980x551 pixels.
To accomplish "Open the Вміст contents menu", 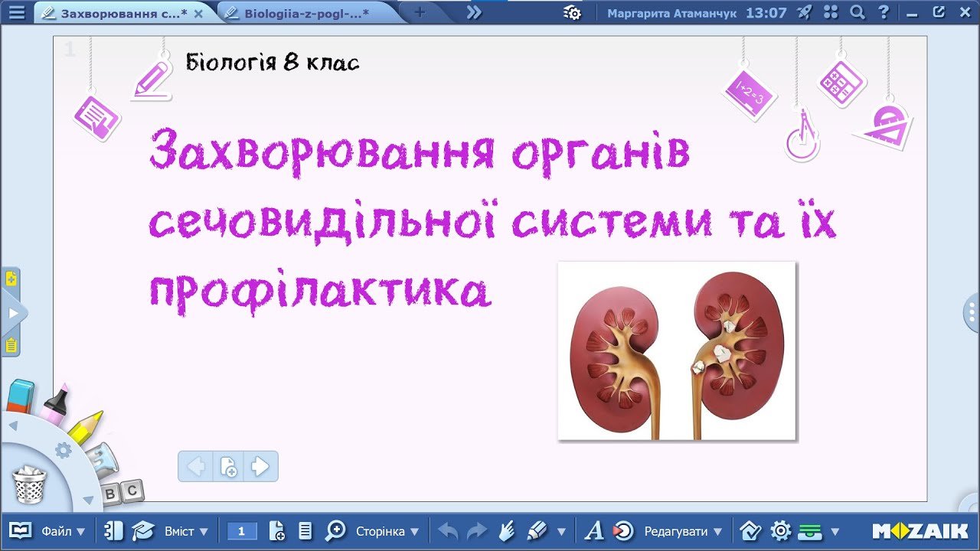I will 184,531.
